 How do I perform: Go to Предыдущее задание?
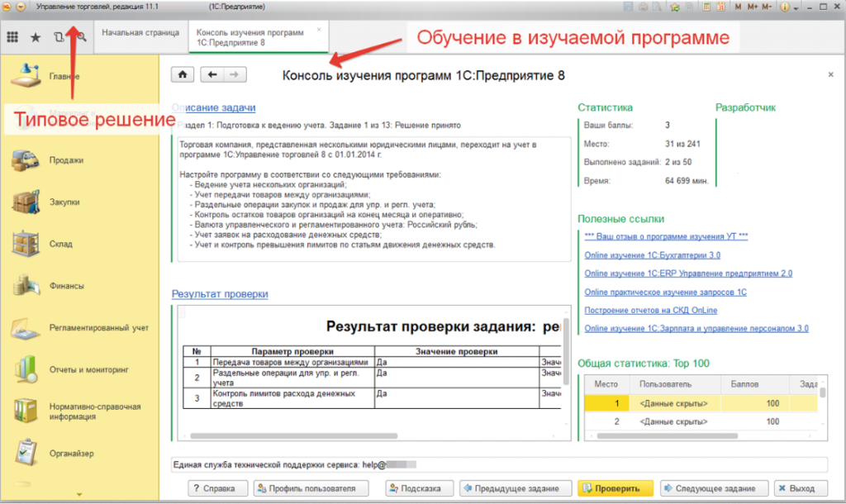516,488
